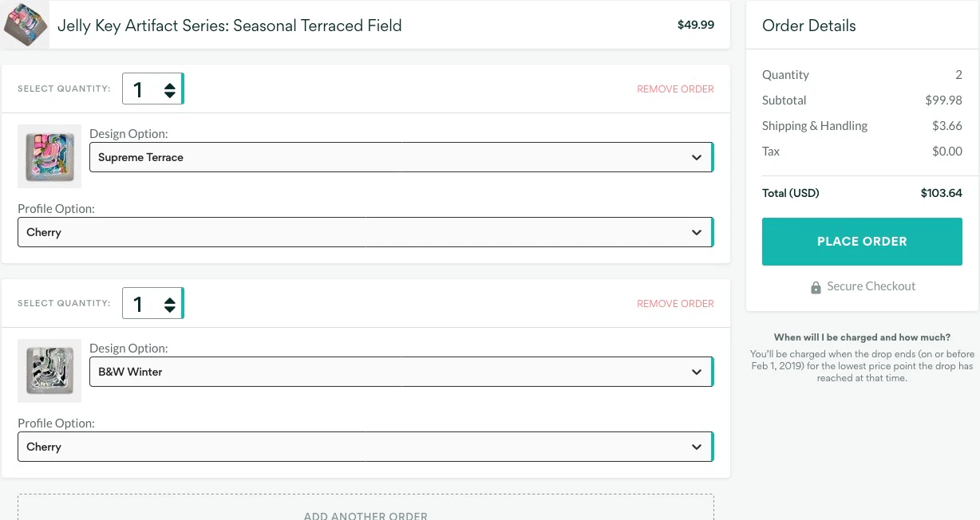Click the Supreme Terrace design thumbnail image

pos(49,156)
